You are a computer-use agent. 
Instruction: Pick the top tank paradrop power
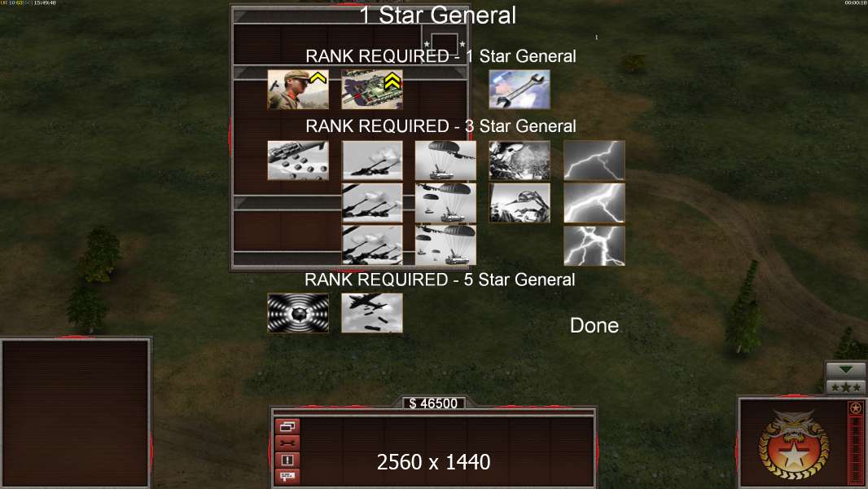click(445, 161)
